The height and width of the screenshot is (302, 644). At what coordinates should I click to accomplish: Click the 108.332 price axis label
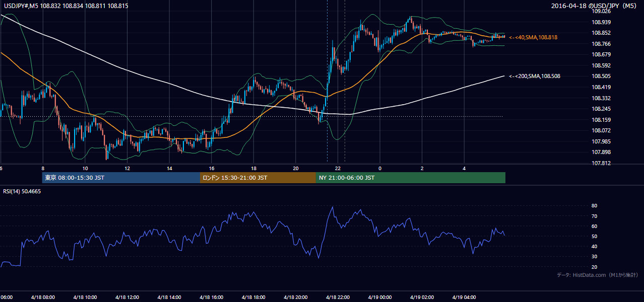601,98
